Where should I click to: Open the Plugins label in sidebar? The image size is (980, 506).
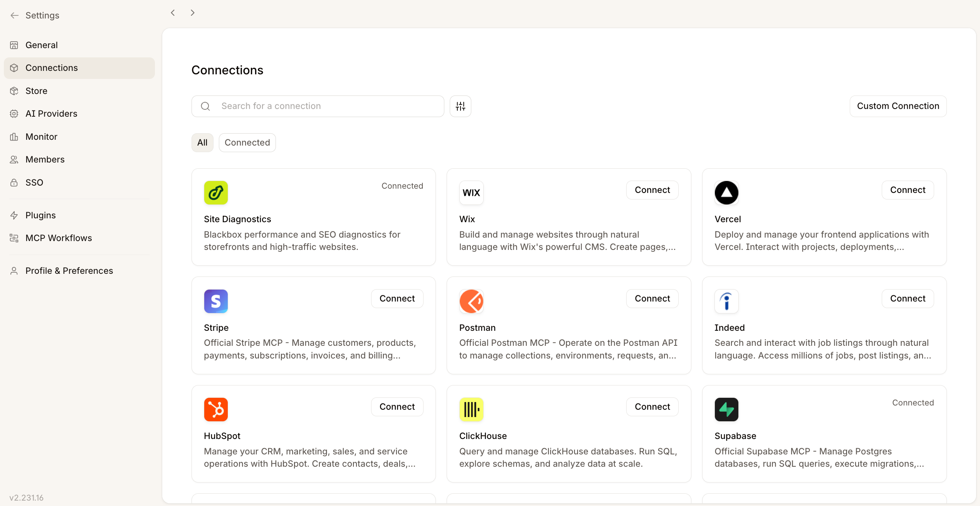[40, 215]
